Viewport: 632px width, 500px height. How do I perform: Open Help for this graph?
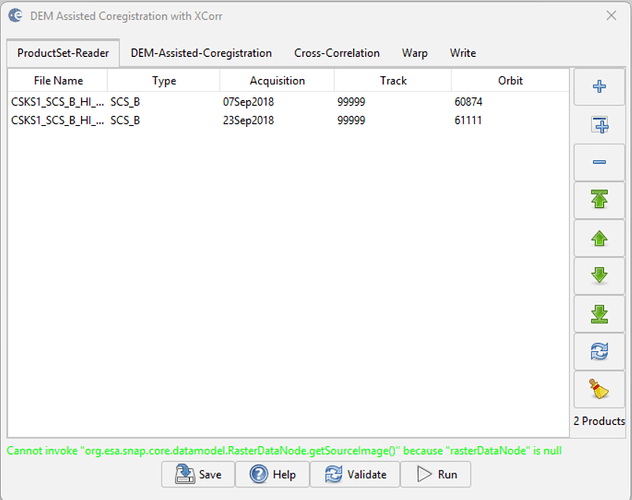[273, 475]
